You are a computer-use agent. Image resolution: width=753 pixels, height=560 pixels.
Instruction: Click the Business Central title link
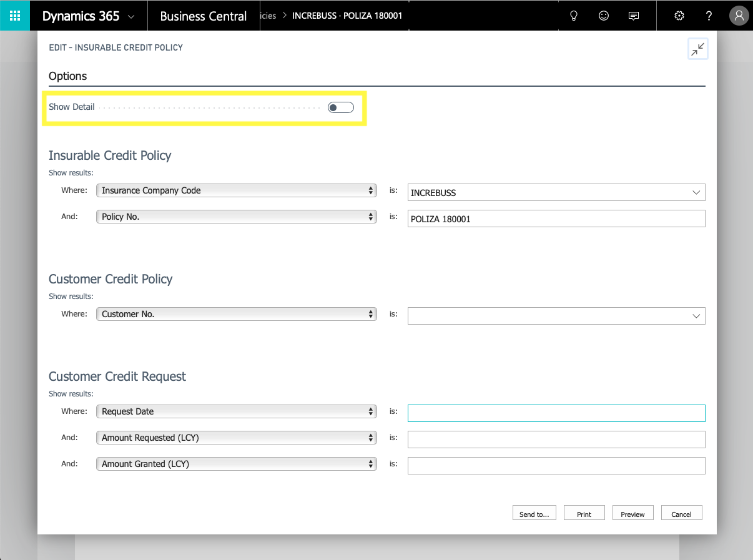coord(204,16)
